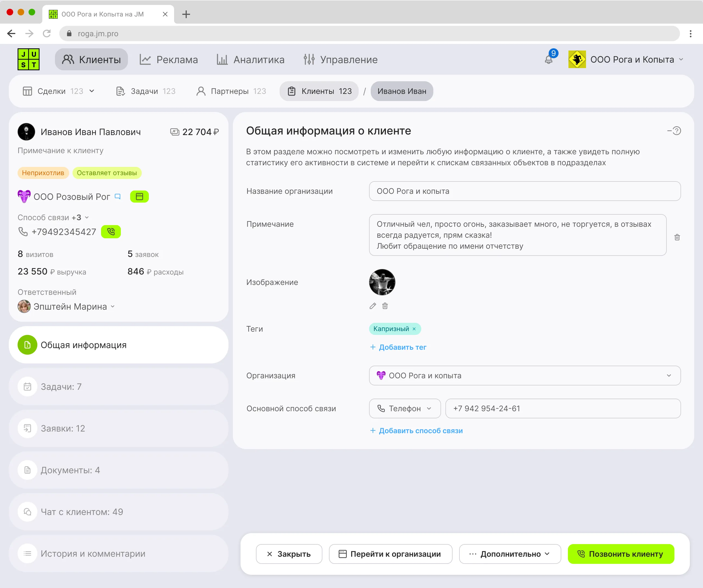
Task: Edit the client image with the pencil icon
Action: 373,306
